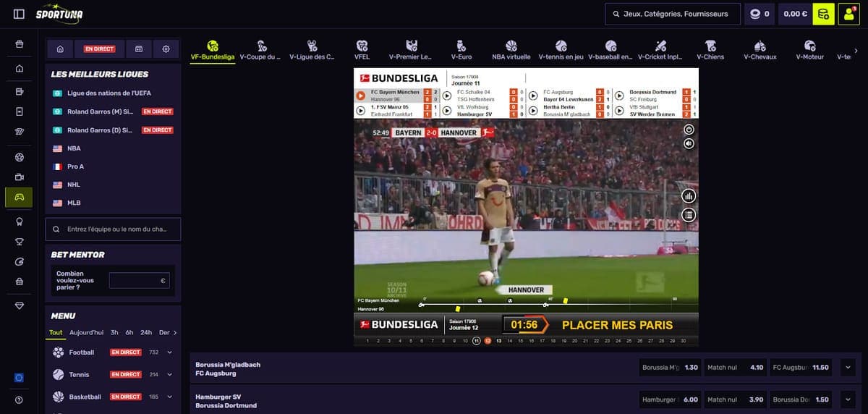Select the Borussia Dortmund vs SC Freiburg match
868x414 pixels.
655,96
